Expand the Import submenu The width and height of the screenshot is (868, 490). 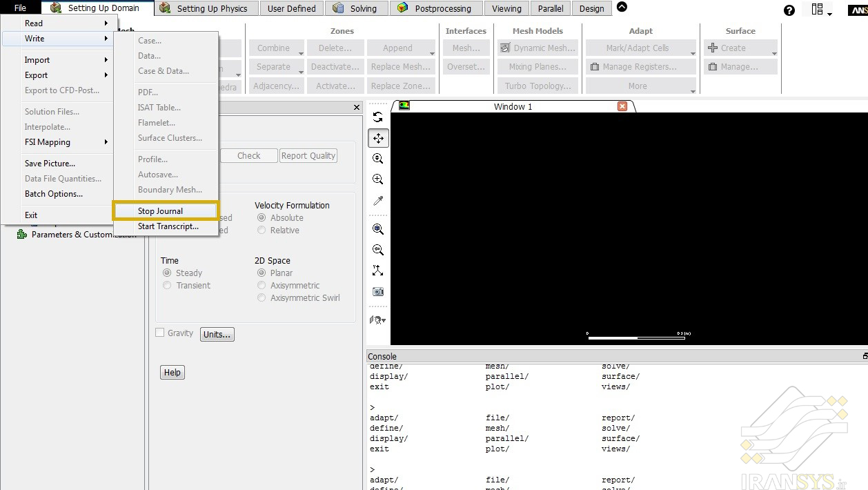point(57,60)
